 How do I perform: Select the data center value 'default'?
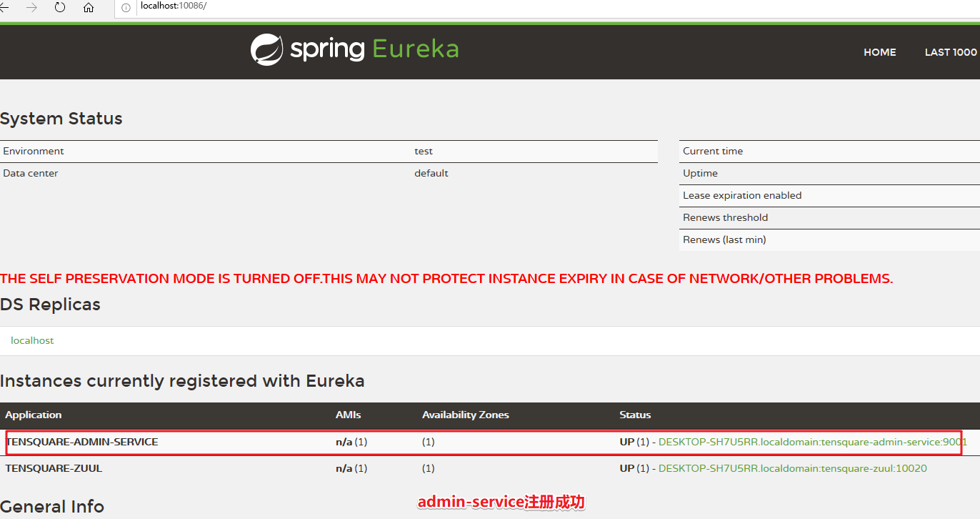coord(431,173)
